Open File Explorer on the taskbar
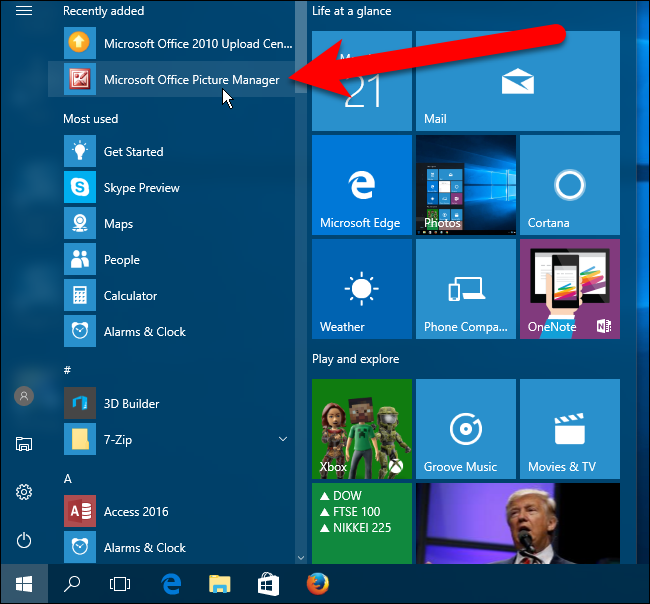This screenshot has width=650, height=604. (220, 584)
